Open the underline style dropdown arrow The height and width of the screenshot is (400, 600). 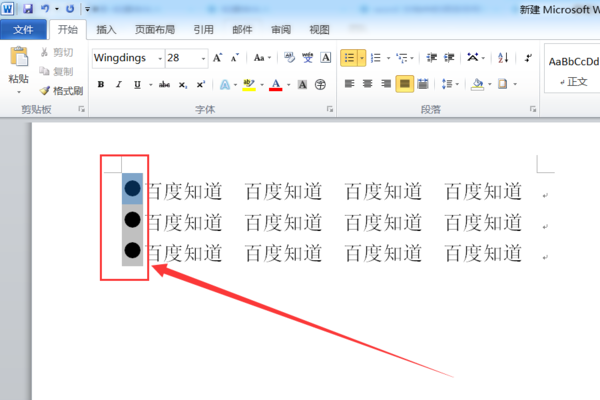[151, 85]
